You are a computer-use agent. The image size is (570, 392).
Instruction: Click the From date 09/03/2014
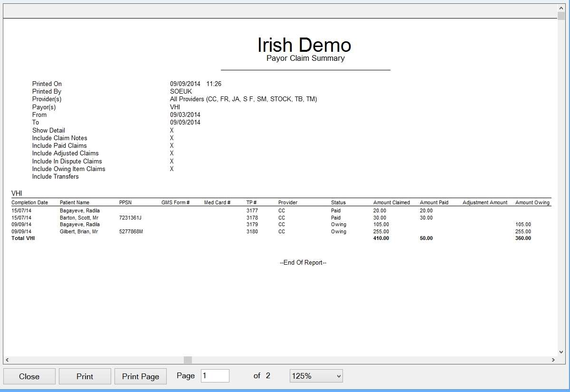185,115
